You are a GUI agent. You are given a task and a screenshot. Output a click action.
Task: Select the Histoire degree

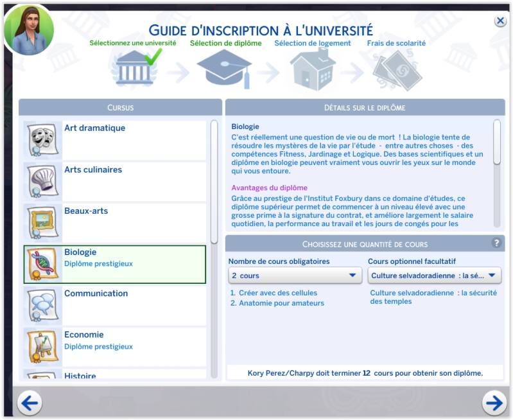pos(115,374)
